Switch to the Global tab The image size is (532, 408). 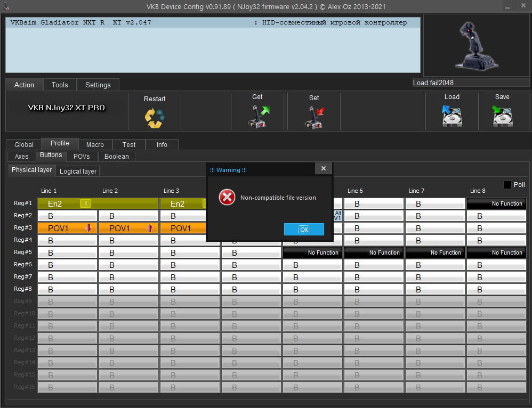coord(24,144)
